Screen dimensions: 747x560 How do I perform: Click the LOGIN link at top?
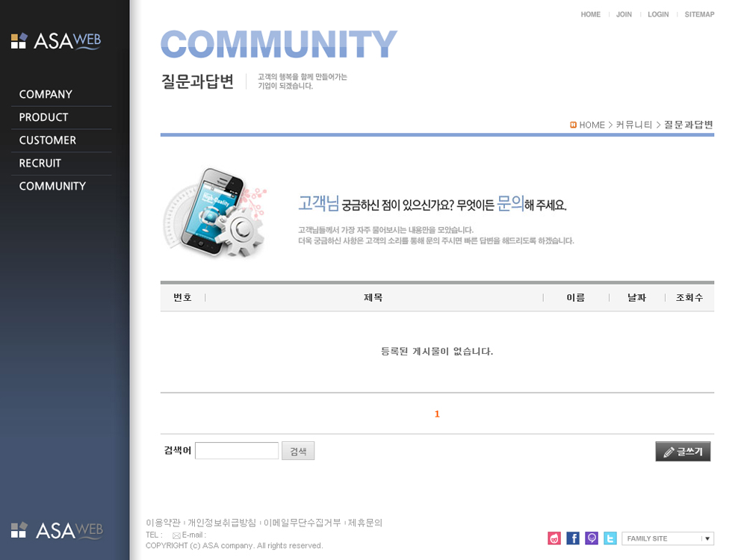click(x=658, y=15)
